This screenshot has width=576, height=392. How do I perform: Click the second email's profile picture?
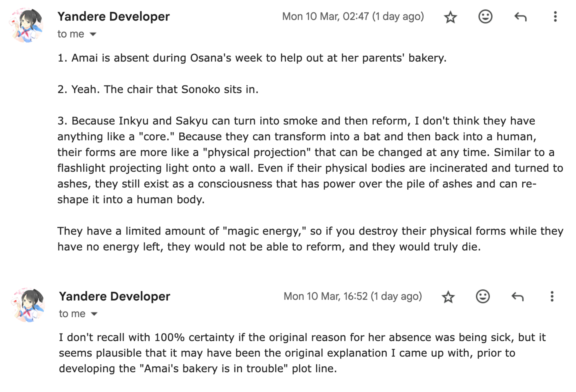click(x=28, y=305)
